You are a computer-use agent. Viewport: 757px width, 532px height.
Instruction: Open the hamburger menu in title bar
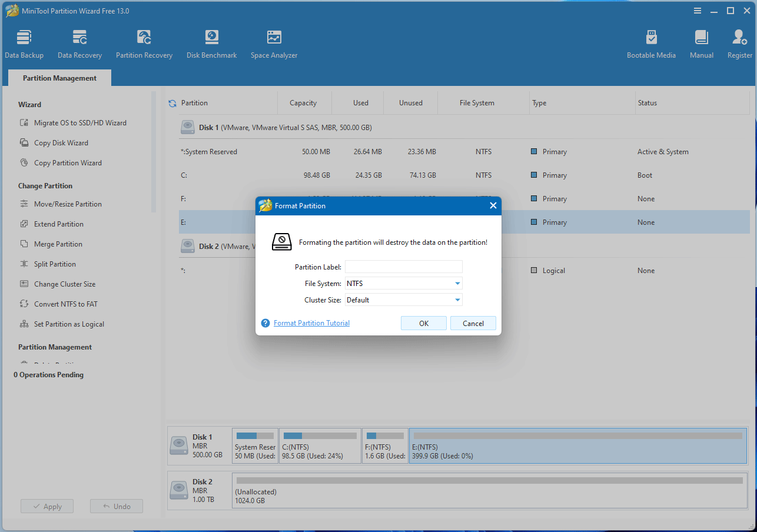click(698, 11)
